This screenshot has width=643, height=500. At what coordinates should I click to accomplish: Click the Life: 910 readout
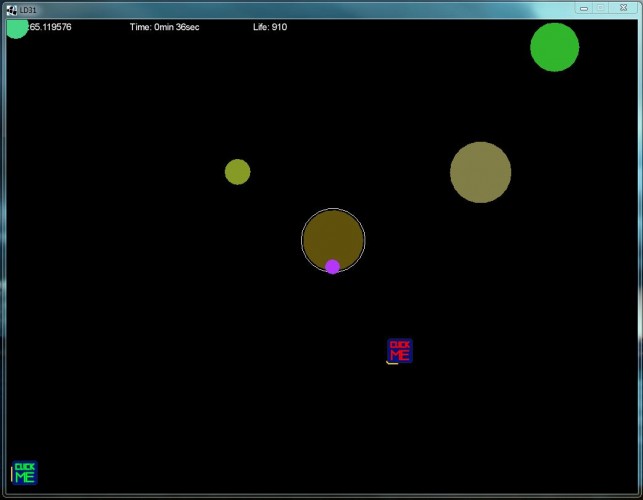[270, 27]
